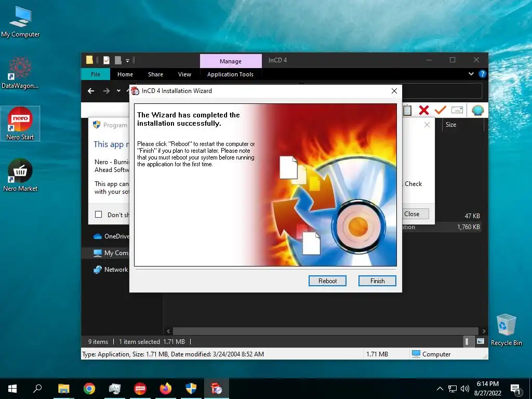Image resolution: width=532 pixels, height=399 pixels.
Task: Expand the Explorer ribbon with the chevron
Action: (x=471, y=74)
